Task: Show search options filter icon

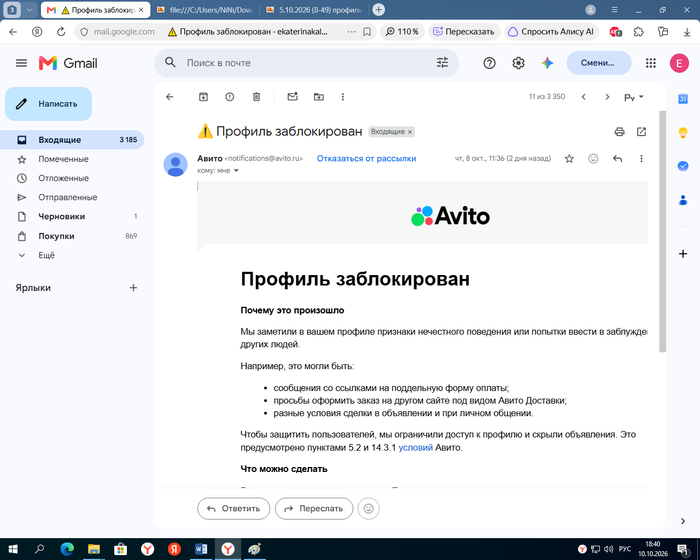Action: [x=442, y=63]
